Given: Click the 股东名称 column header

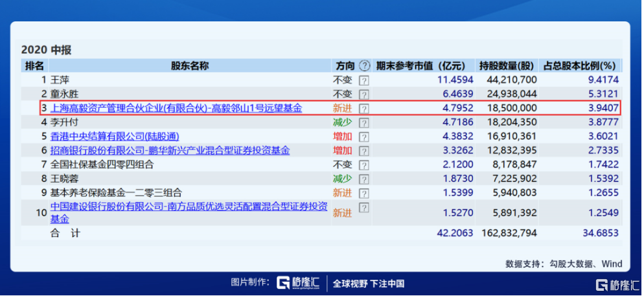Looking at the screenshot, I should point(190,65).
